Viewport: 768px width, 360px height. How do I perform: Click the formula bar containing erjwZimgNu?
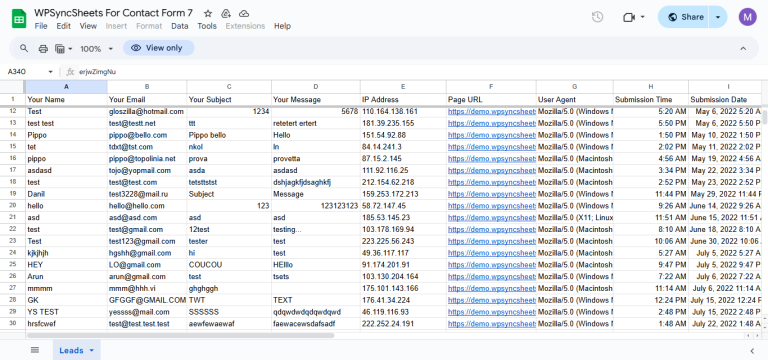pyautogui.click(x=421, y=72)
